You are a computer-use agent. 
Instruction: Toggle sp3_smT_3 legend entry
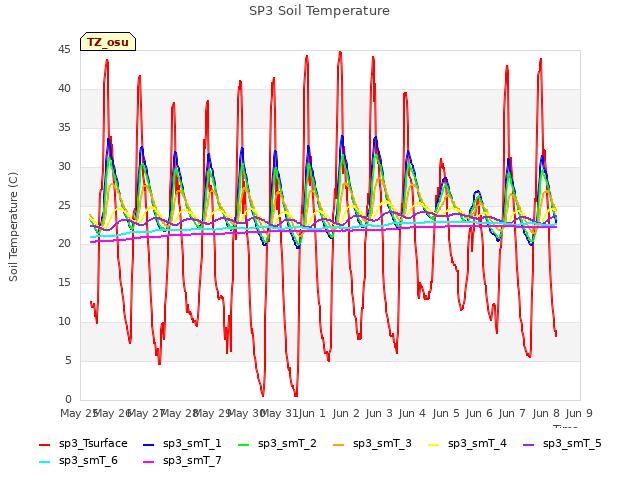click(x=372, y=444)
